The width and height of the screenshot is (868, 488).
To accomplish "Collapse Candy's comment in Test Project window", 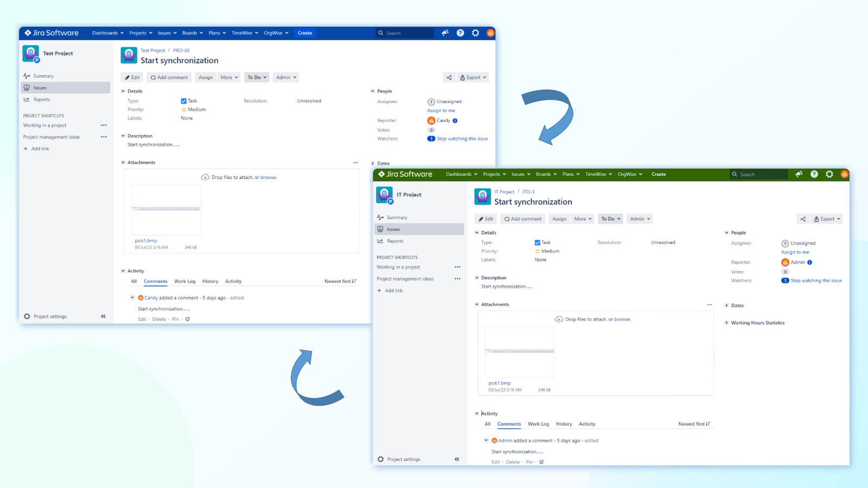I will click(x=132, y=298).
